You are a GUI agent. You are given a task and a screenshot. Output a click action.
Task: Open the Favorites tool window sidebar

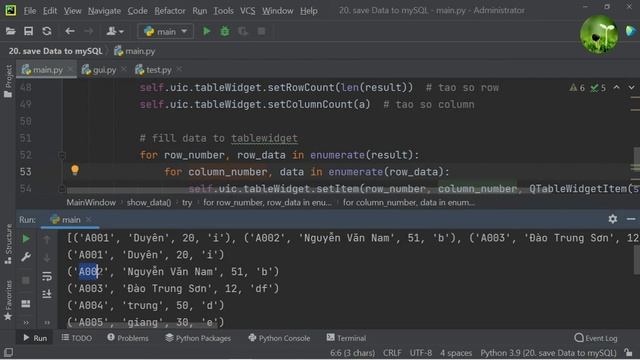point(8,300)
